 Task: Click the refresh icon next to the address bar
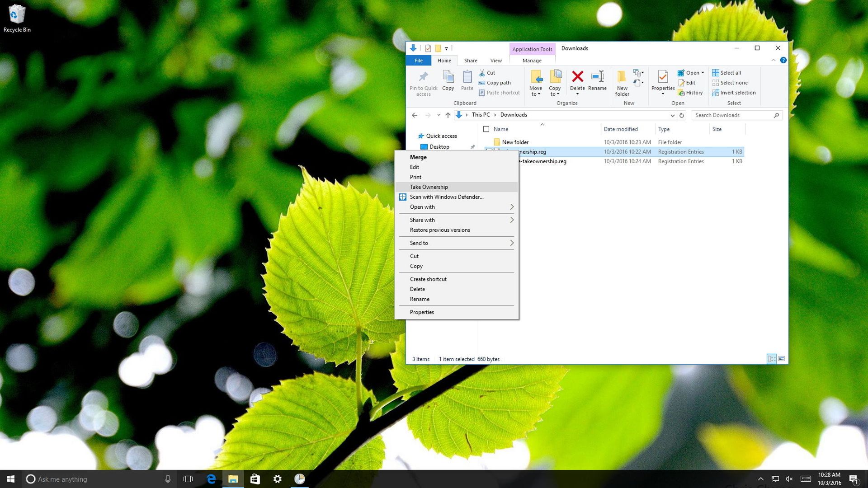682,115
